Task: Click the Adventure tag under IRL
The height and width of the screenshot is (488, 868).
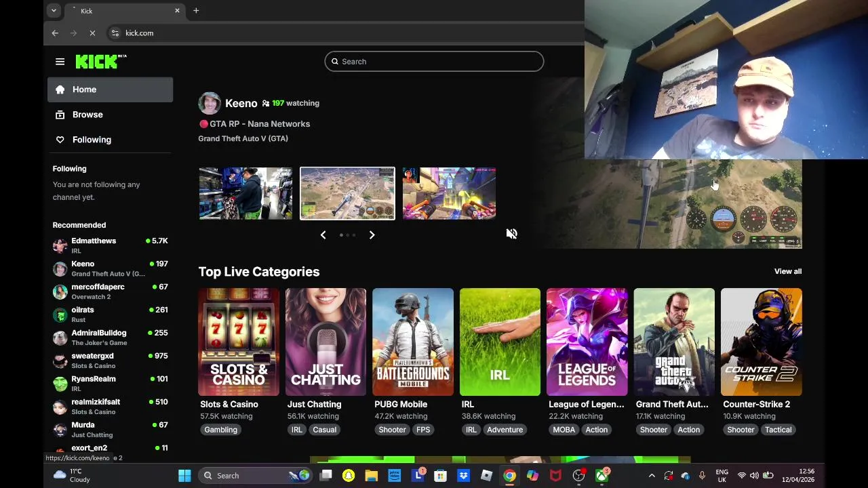Action: pyautogui.click(x=505, y=430)
